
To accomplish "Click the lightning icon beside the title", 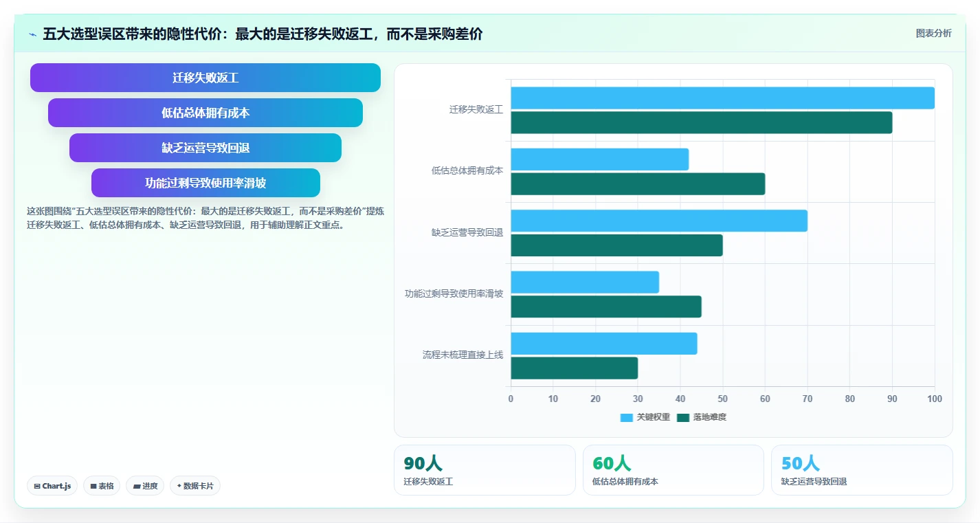I will [32, 34].
